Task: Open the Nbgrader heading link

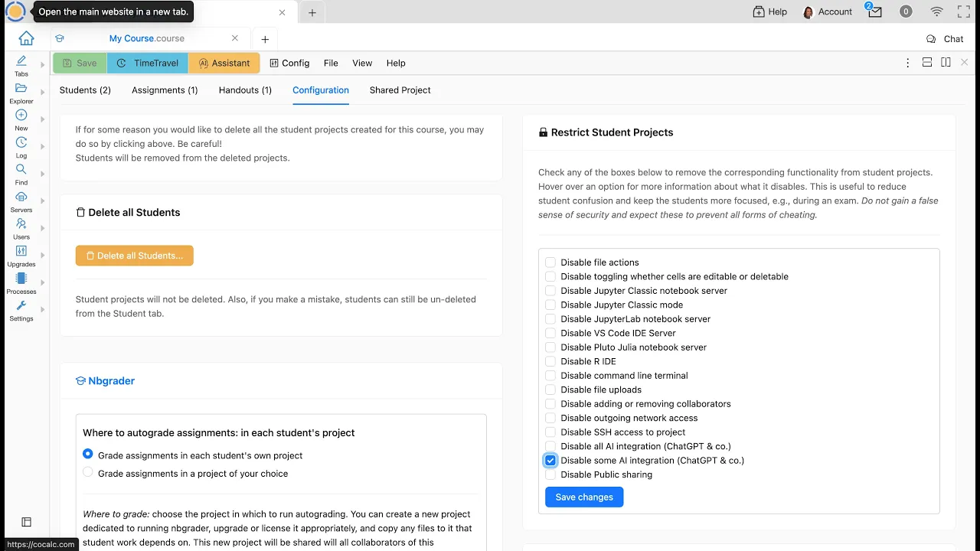Action: click(105, 380)
